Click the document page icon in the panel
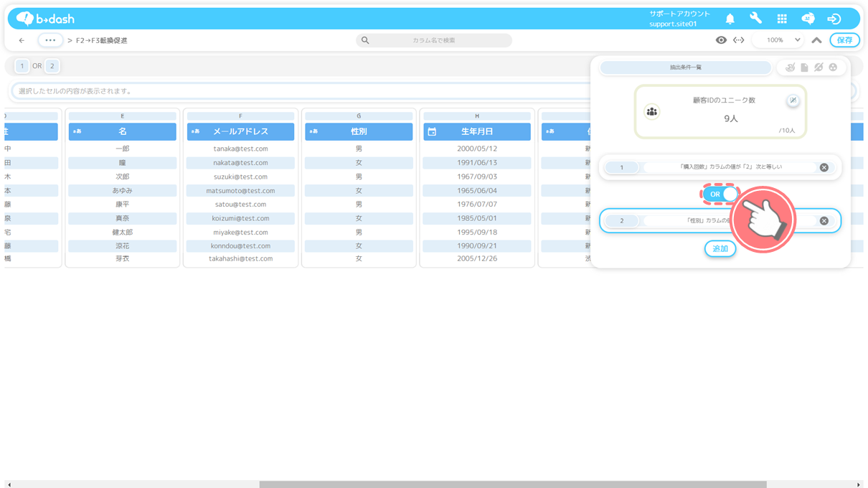 coord(804,67)
